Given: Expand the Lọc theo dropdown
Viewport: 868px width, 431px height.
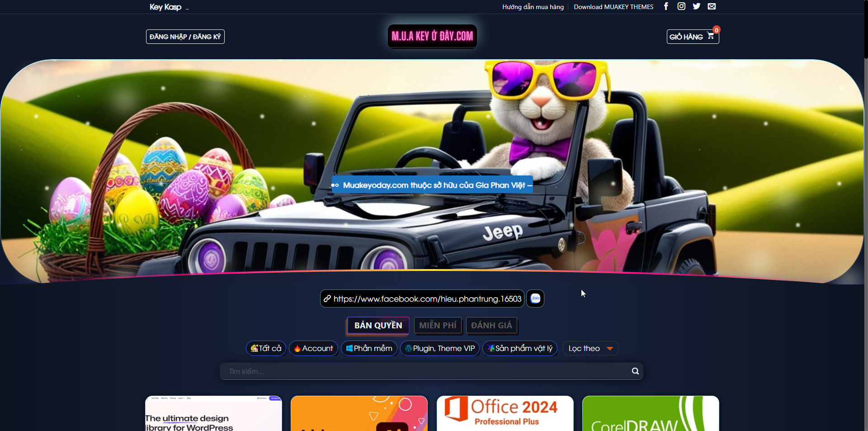Looking at the screenshot, I should tap(590, 348).
